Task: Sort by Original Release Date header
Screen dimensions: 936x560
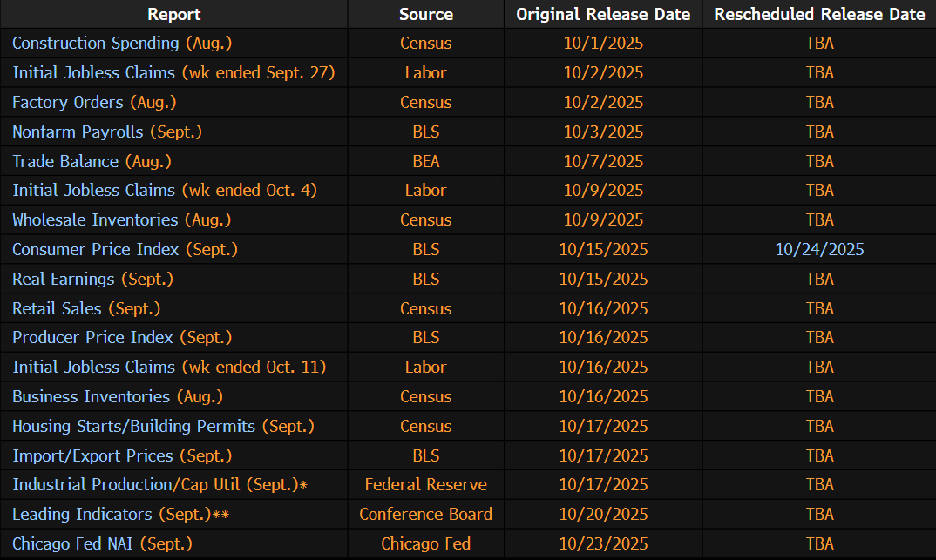Action: point(603,14)
